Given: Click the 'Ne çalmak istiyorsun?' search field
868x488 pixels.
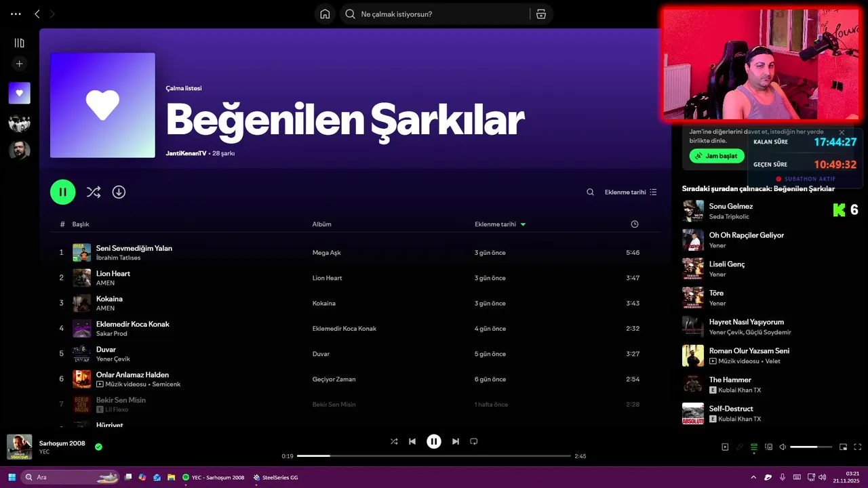Looking at the screenshot, I should click(x=434, y=14).
